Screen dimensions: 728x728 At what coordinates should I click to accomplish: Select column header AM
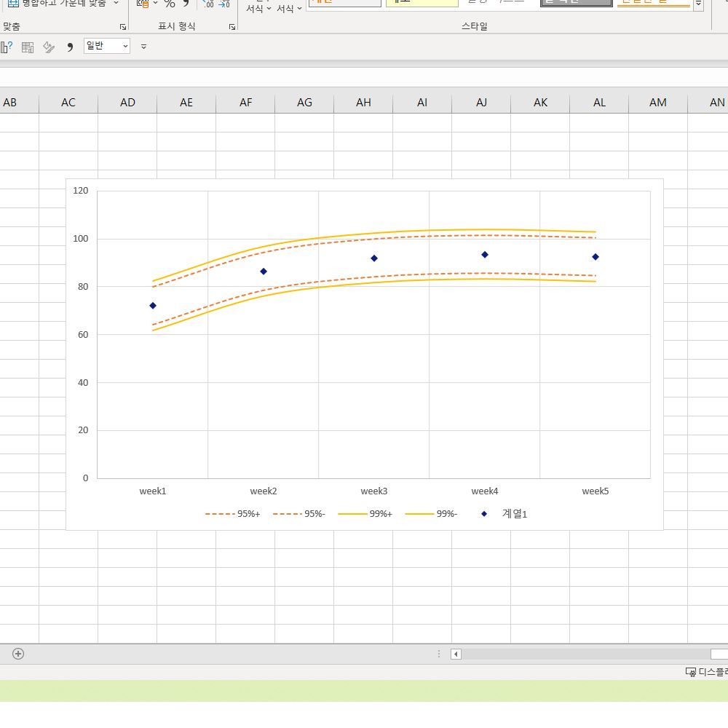pos(658,103)
